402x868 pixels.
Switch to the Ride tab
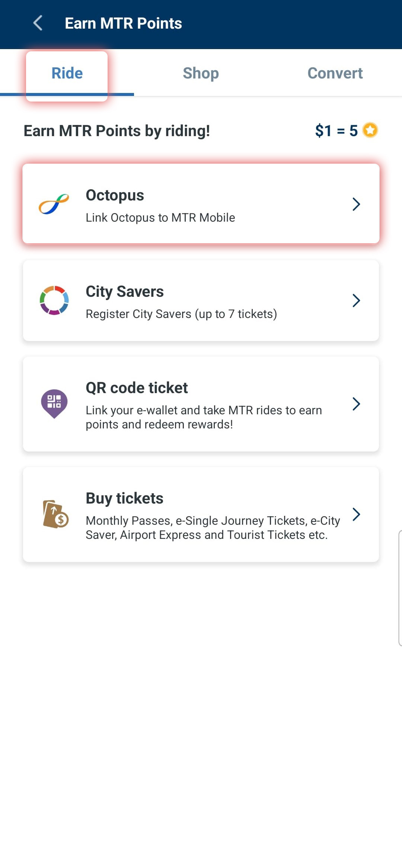tap(67, 73)
